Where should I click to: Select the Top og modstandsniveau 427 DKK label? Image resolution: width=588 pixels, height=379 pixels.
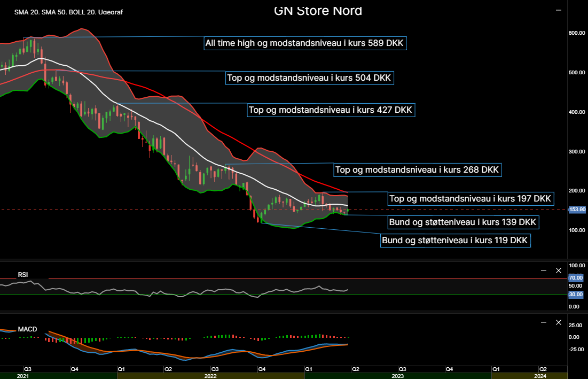(x=331, y=110)
